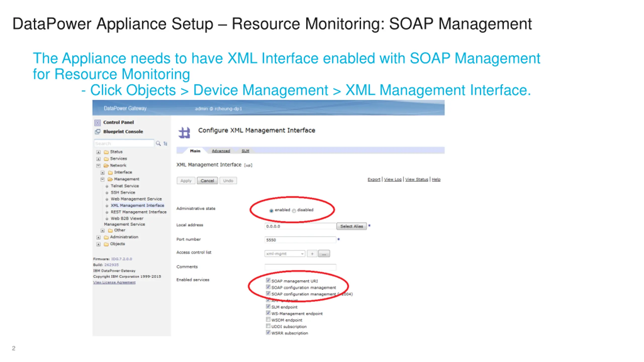Click the Objects folder icon
This screenshot has width=644, height=362.
106,244
